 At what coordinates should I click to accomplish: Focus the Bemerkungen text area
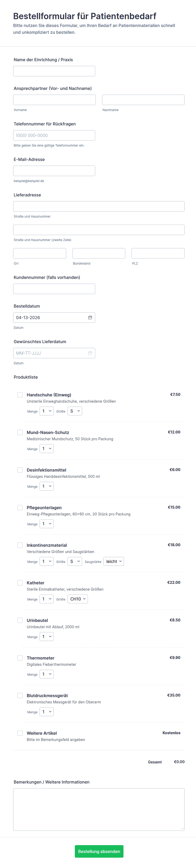tap(99, 809)
